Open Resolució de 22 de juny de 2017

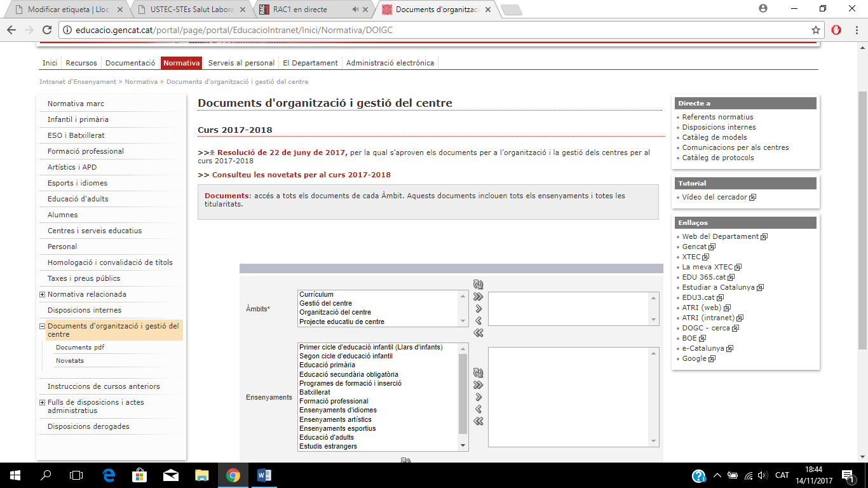282,152
